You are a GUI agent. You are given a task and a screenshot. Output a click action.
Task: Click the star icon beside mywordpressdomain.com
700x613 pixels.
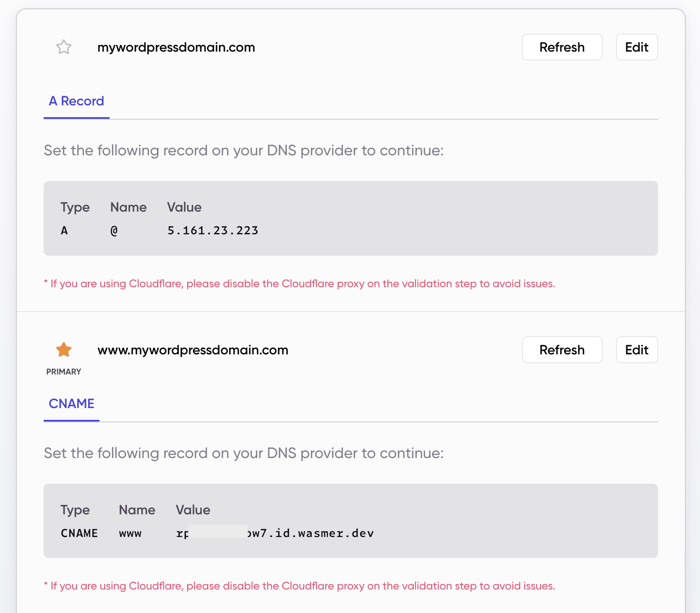(x=63, y=47)
